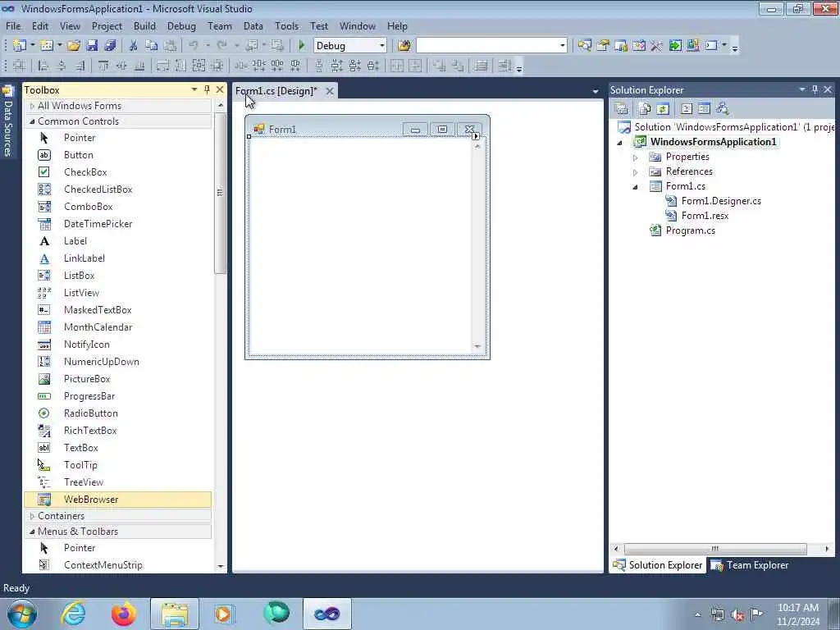Click the Copy toolbar icon
The width and height of the screenshot is (840, 630).
click(x=151, y=46)
